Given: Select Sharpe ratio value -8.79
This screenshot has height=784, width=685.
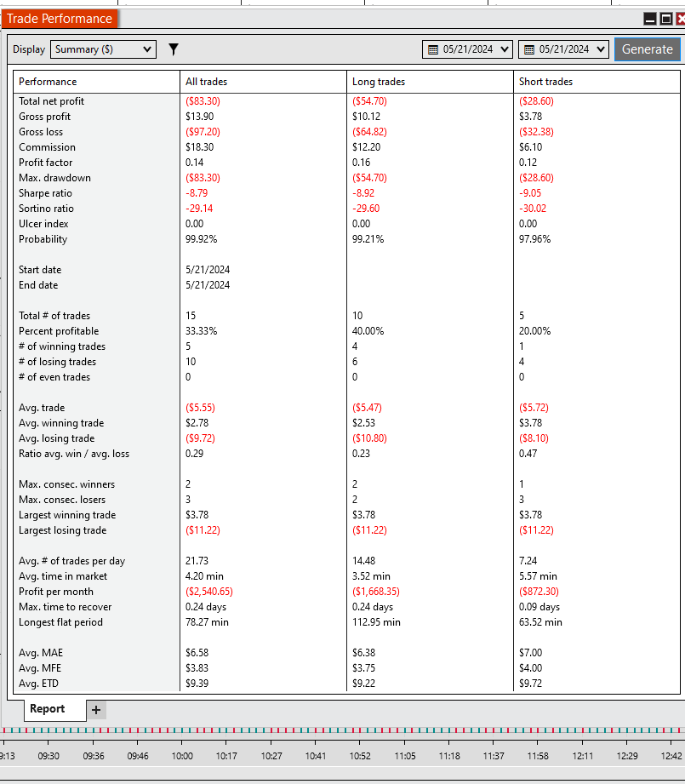Looking at the screenshot, I should coord(197,193).
